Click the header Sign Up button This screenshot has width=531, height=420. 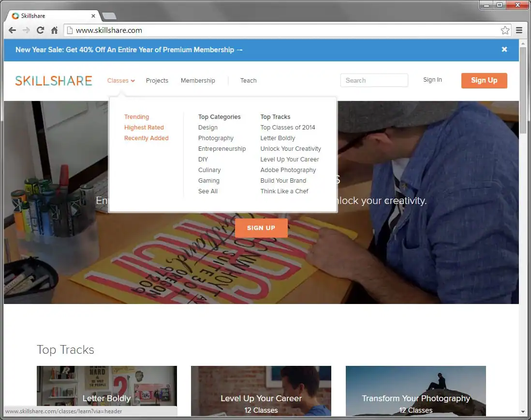coord(484,81)
